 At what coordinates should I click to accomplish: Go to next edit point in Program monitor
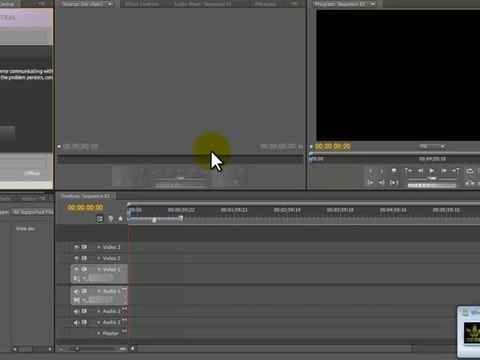tap(456, 171)
